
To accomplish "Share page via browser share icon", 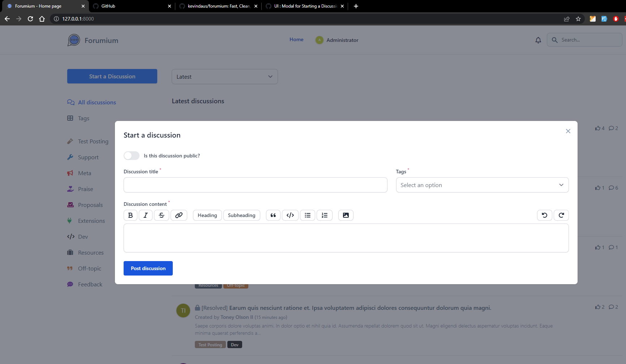I will (567, 19).
